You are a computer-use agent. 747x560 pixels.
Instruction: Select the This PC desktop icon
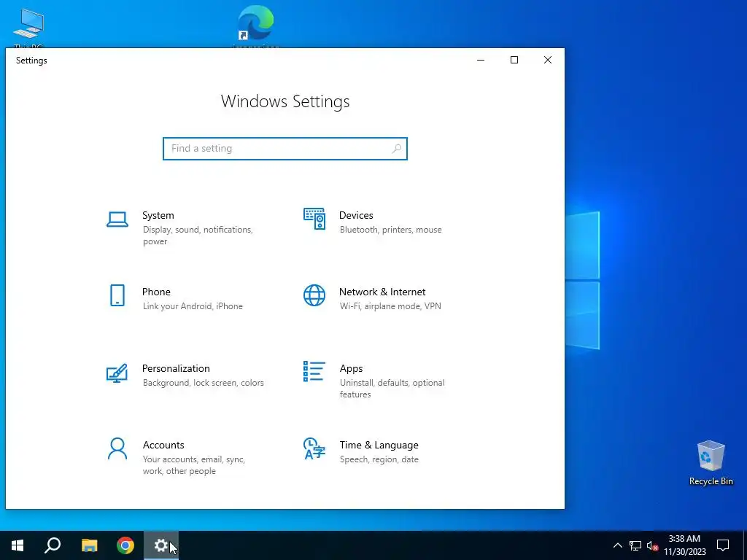tap(28, 28)
